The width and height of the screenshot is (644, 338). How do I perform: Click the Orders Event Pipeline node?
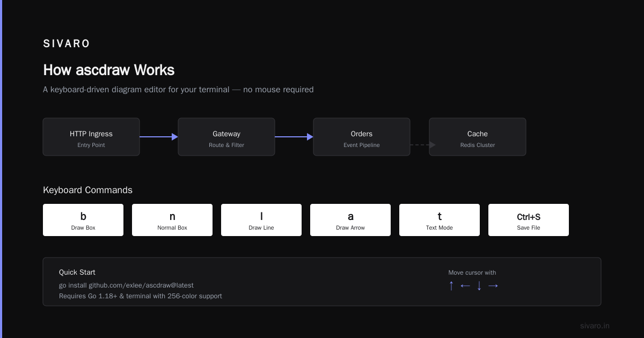pos(362,137)
